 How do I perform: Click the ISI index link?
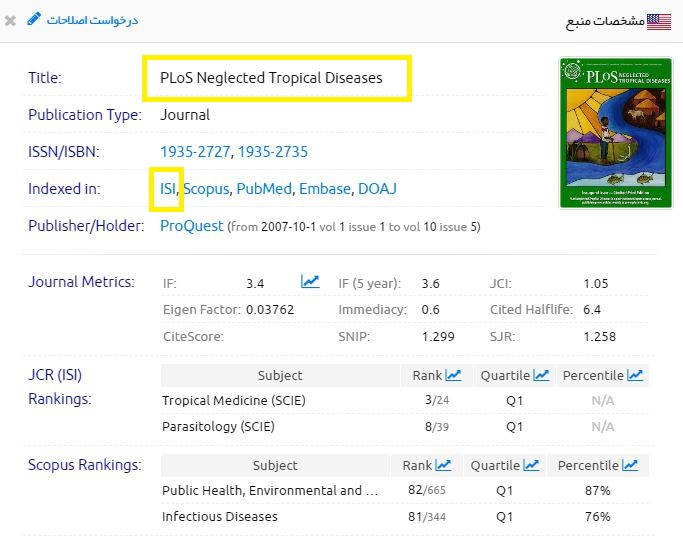pos(167,188)
